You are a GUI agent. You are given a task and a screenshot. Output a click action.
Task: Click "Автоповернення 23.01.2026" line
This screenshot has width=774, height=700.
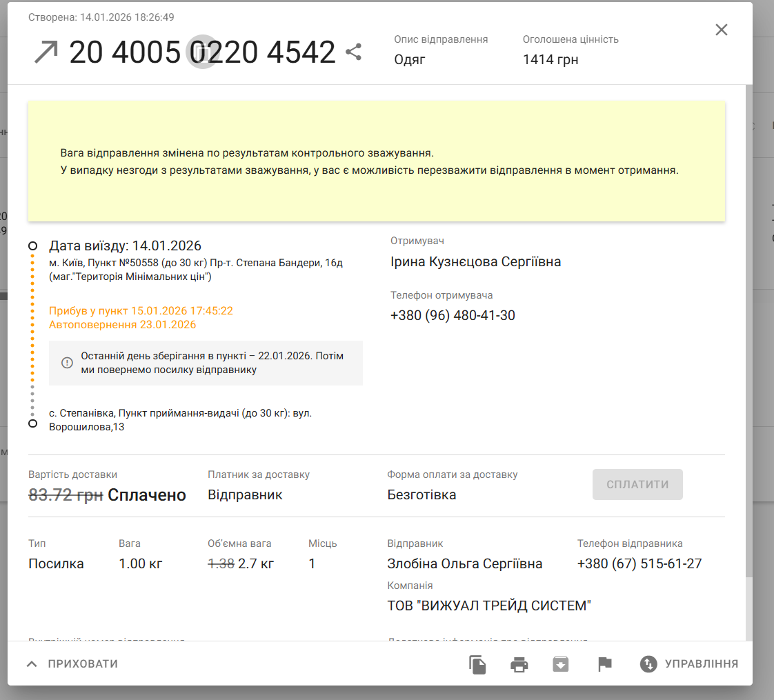click(122, 325)
